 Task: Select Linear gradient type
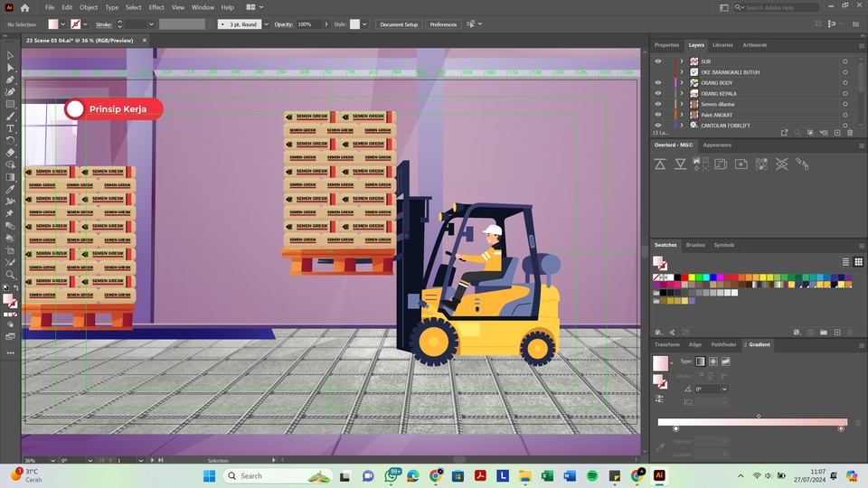[700, 361]
